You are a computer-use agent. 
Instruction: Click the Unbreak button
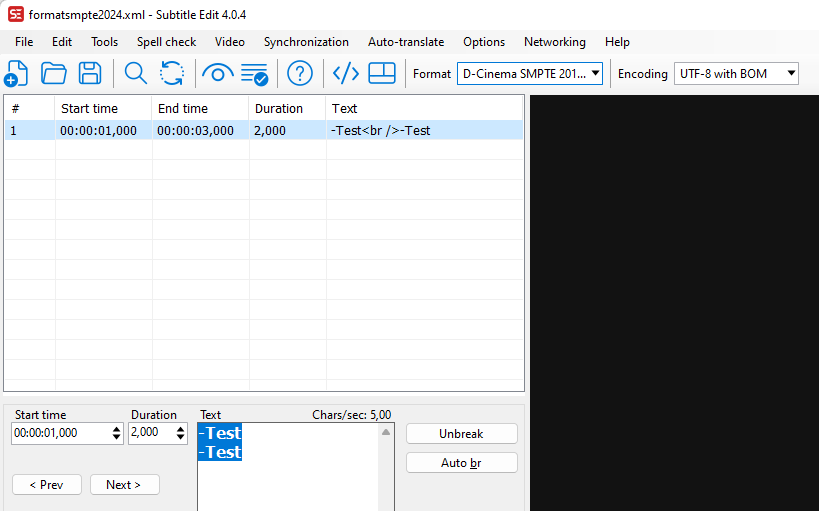(x=461, y=434)
